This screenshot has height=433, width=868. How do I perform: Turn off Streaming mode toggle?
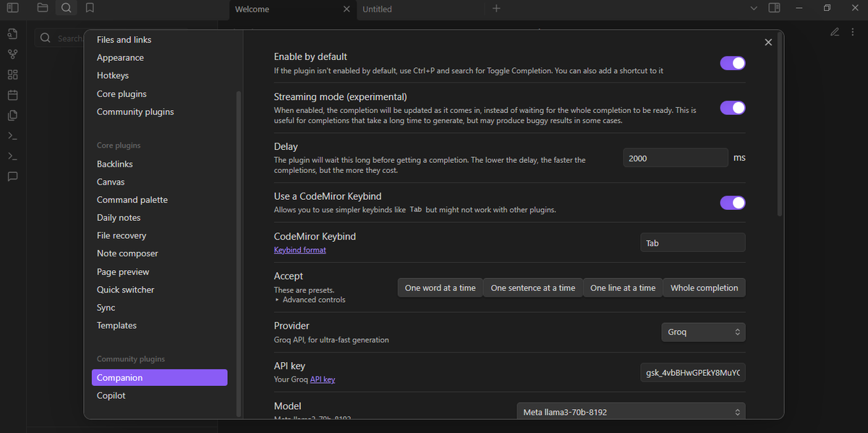733,108
